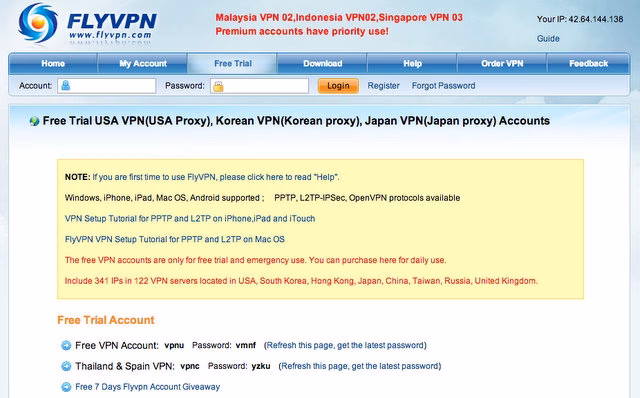Image resolution: width=640 pixels, height=398 pixels.
Task: Click the Windows, iPhone, iPad supported protocols line
Action: (x=262, y=198)
